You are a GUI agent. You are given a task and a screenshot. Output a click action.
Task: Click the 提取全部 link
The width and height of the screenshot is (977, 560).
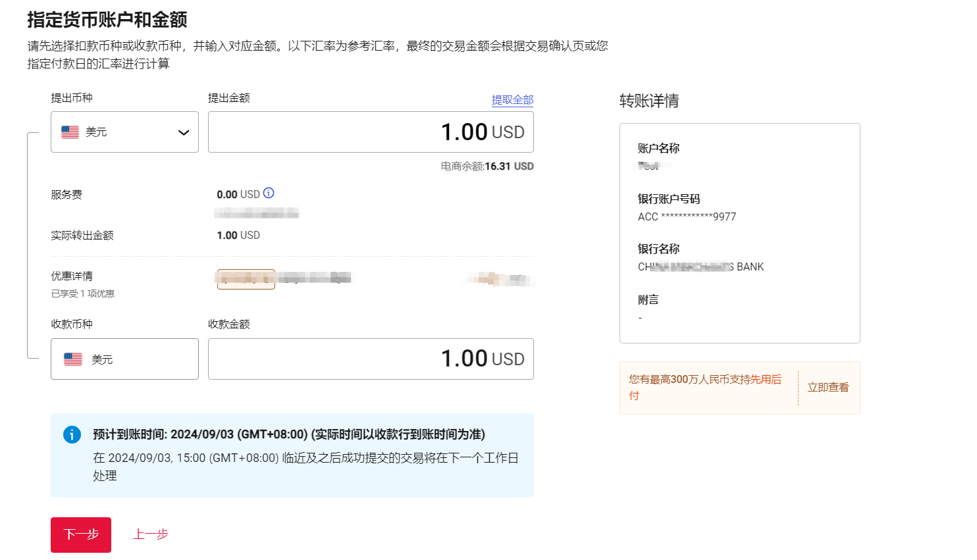(512, 100)
